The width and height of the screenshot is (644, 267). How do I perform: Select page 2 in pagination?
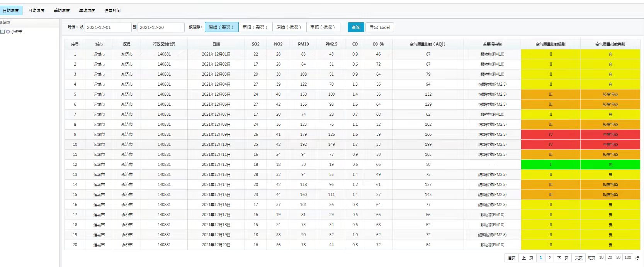pos(549,258)
